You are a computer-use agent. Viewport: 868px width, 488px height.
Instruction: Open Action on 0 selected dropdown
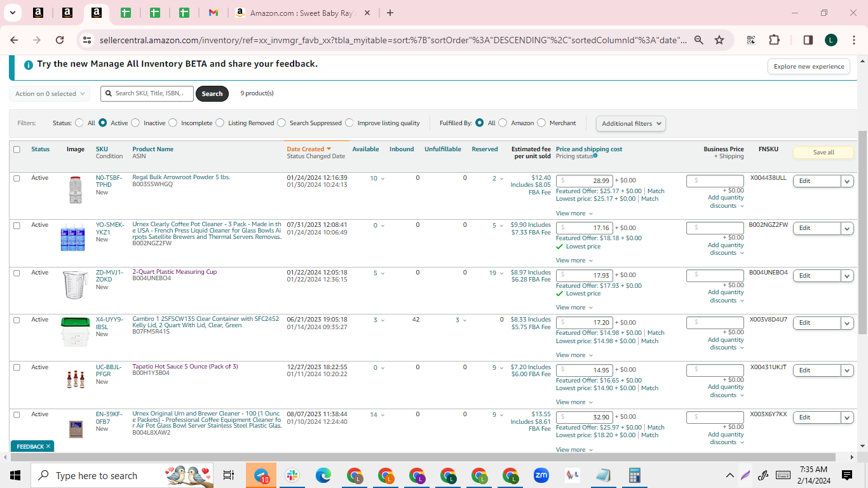point(50,93)
